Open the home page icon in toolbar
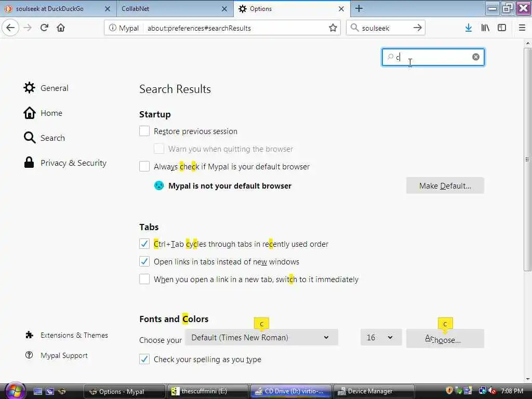 coord(61,28)
